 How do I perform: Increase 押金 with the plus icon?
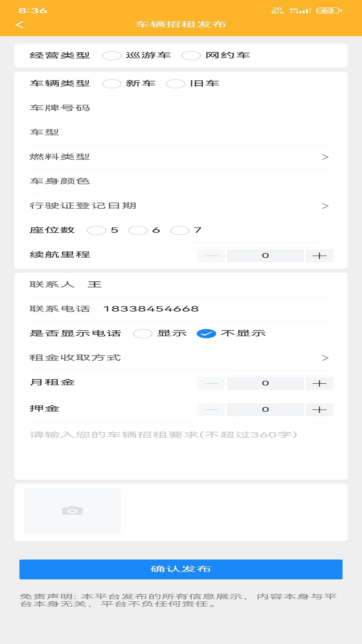(x=319, y=410)
